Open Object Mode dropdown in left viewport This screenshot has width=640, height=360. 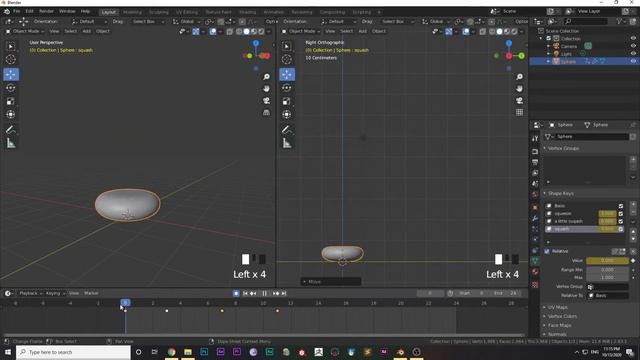coord(24,31)
